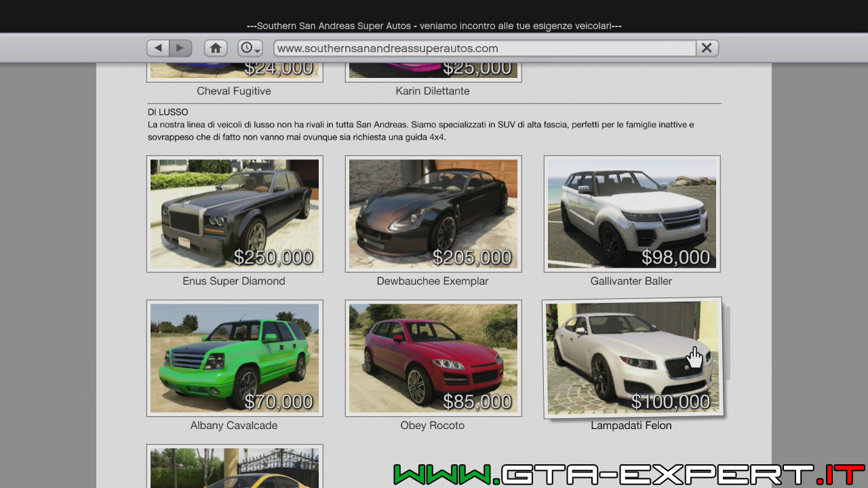This screenshot has width=868, height=488.
Task: Open the Cheval Fugitive $24,000 listing
Action: [235, 72]
